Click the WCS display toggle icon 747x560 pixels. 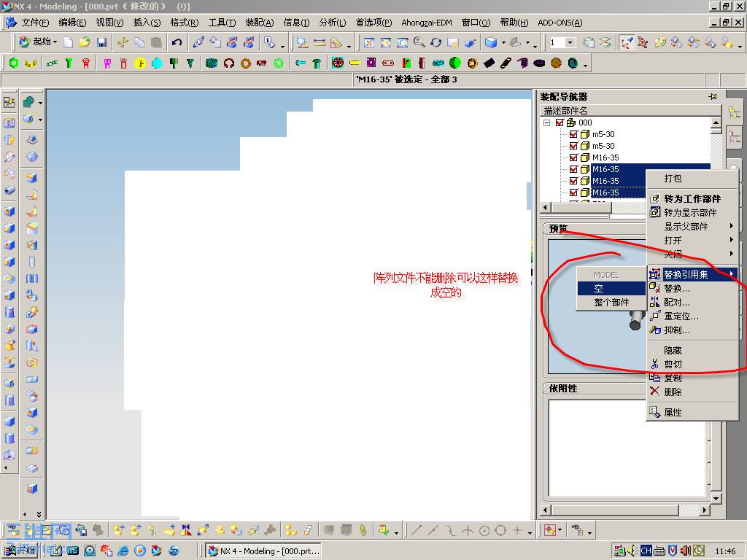627,42
